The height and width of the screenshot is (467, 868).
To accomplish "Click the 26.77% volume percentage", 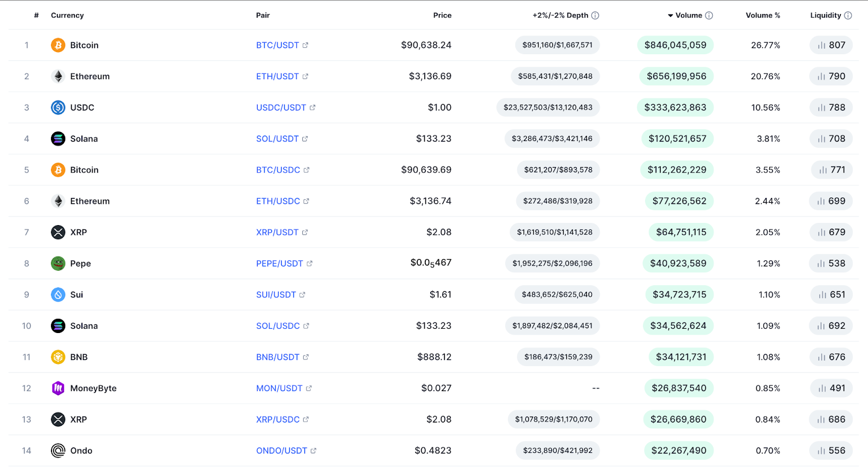I will [x=765, y=45].
